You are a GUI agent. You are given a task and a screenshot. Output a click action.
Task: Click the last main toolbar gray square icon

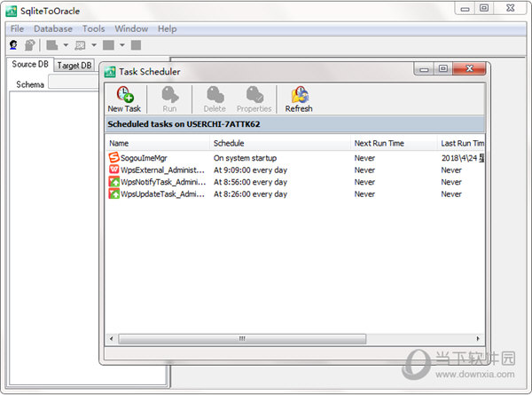tap(136, 45)
